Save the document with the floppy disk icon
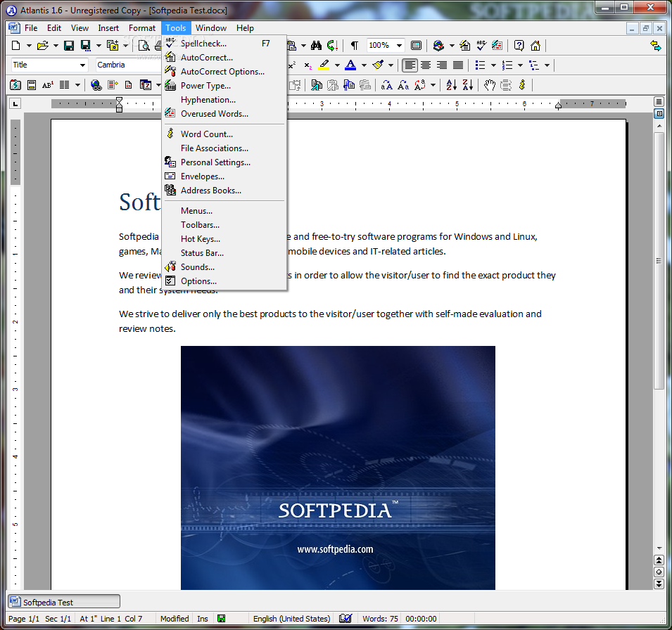 tap(69, 46)
